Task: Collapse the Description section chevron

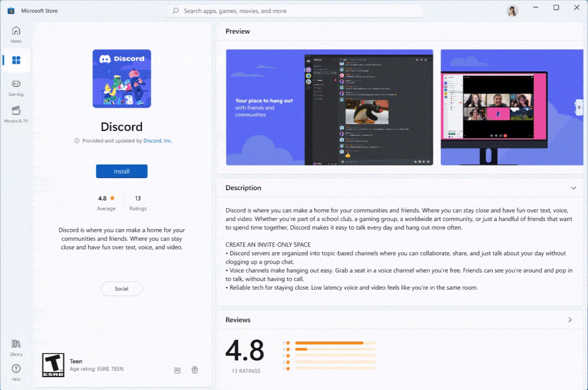Action: point(574,188)
